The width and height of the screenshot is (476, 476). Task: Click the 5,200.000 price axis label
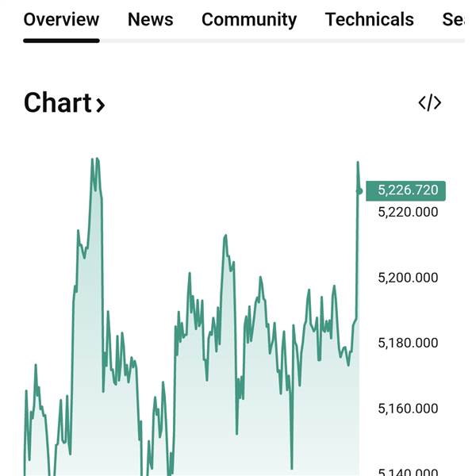(408, 278)
